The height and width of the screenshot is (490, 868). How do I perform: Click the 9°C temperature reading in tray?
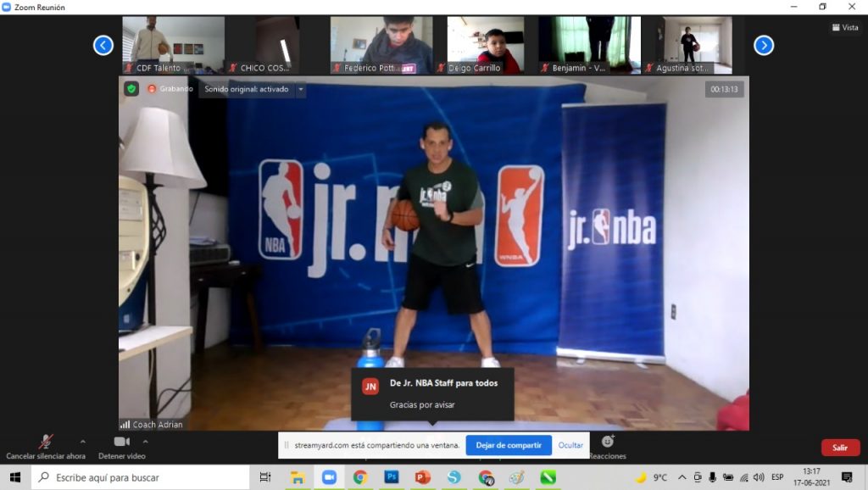point(659,477)
